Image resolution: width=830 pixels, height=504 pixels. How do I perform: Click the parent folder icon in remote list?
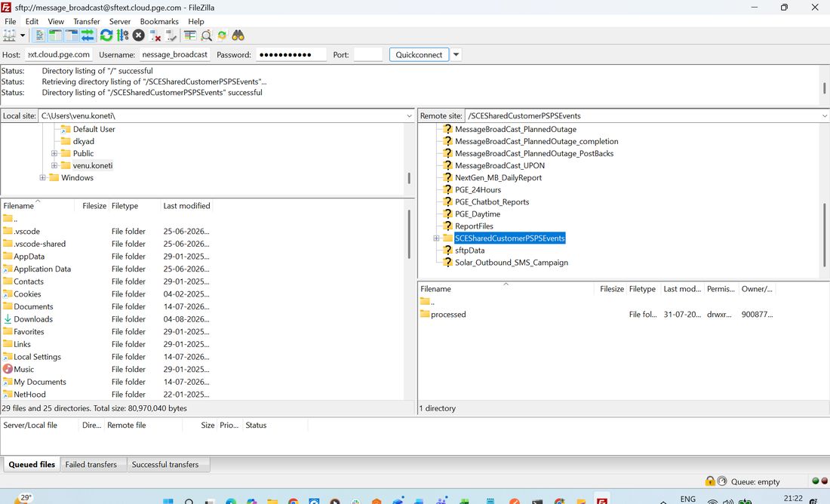click(x=425, y=301)
